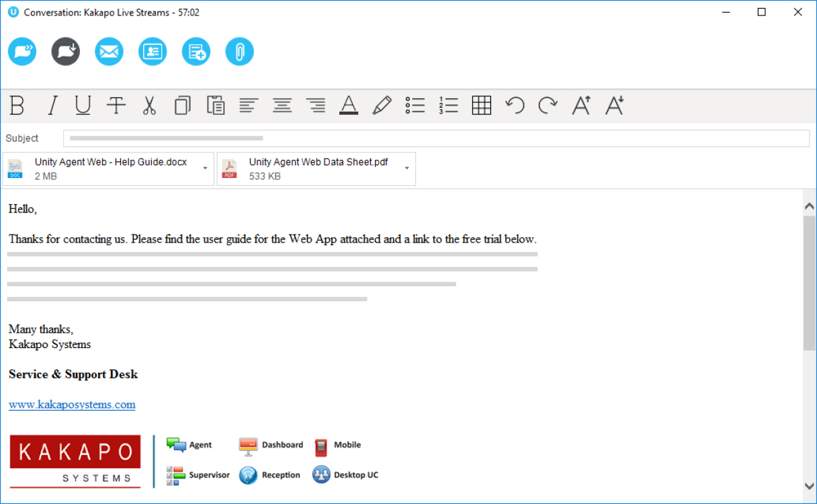817x504 pixels.
Task: Open the contact card icon
Action: (x=153, y=52)
